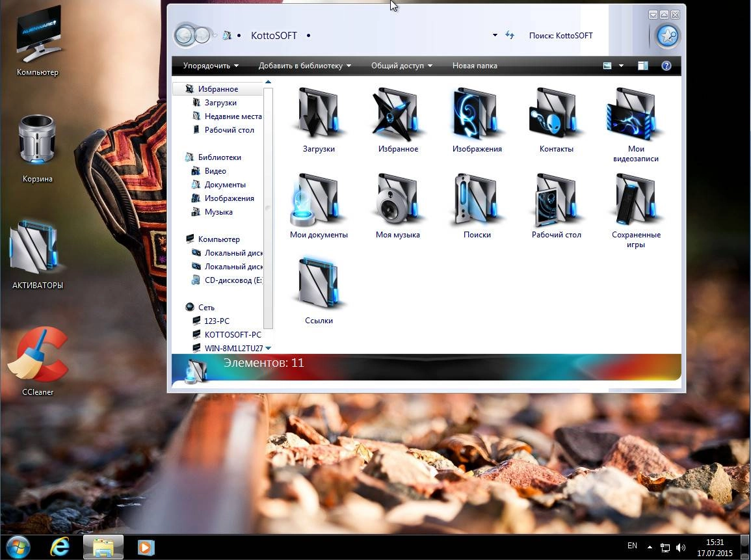This screenshot has width=751, height=560.
Task: Click the navigation pane scroll up arrow
Action: pyautogui.click(x=268, y=83)
